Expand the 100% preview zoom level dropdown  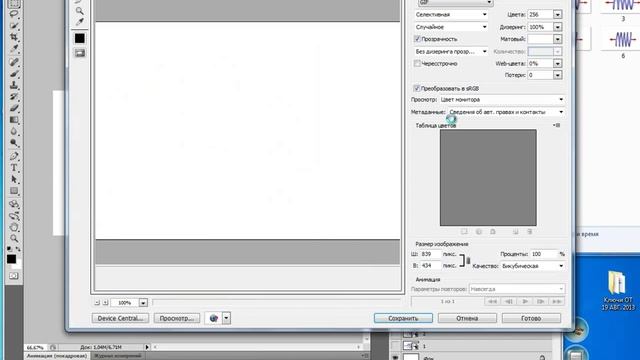tap(143, 303)
